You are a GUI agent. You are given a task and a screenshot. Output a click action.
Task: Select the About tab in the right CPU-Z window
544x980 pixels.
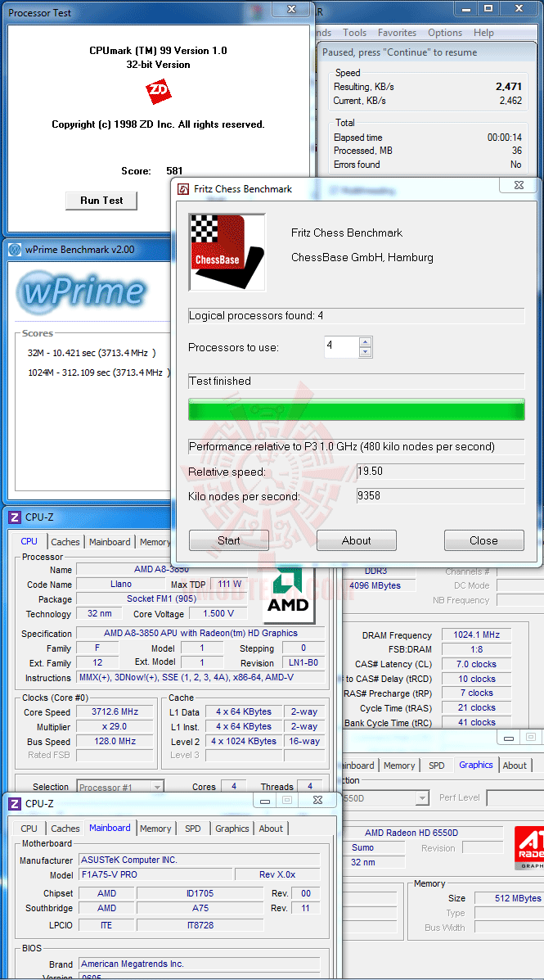click(515, 765)
